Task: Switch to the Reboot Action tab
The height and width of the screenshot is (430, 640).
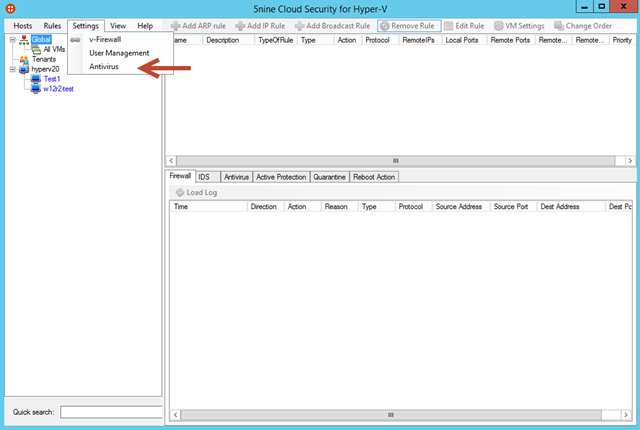Action: point(374,177)
